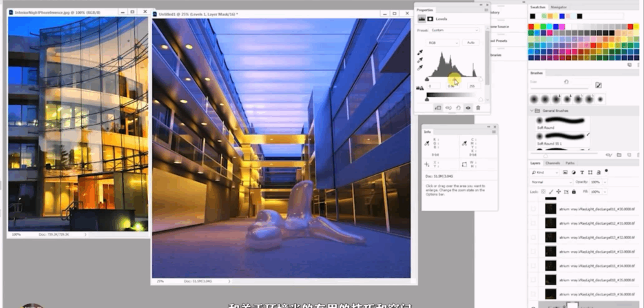
Task: Select the Layers tab
Action: click(535, 163)
